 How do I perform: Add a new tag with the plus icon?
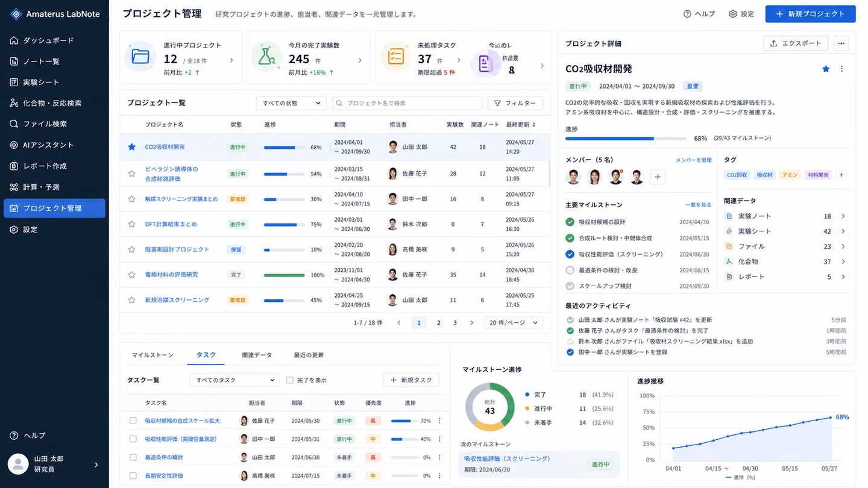click(841, 175)
